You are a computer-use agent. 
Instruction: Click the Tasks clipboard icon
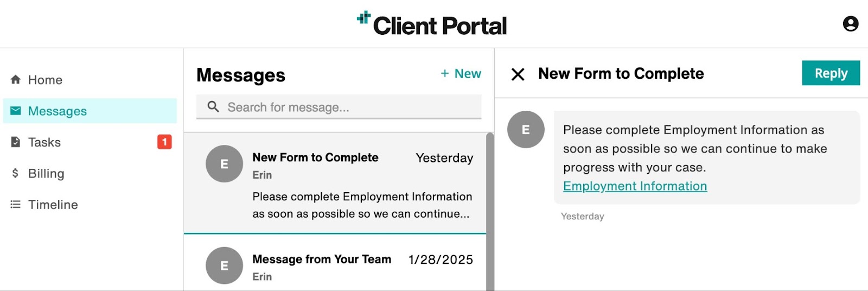click(16, 142)
